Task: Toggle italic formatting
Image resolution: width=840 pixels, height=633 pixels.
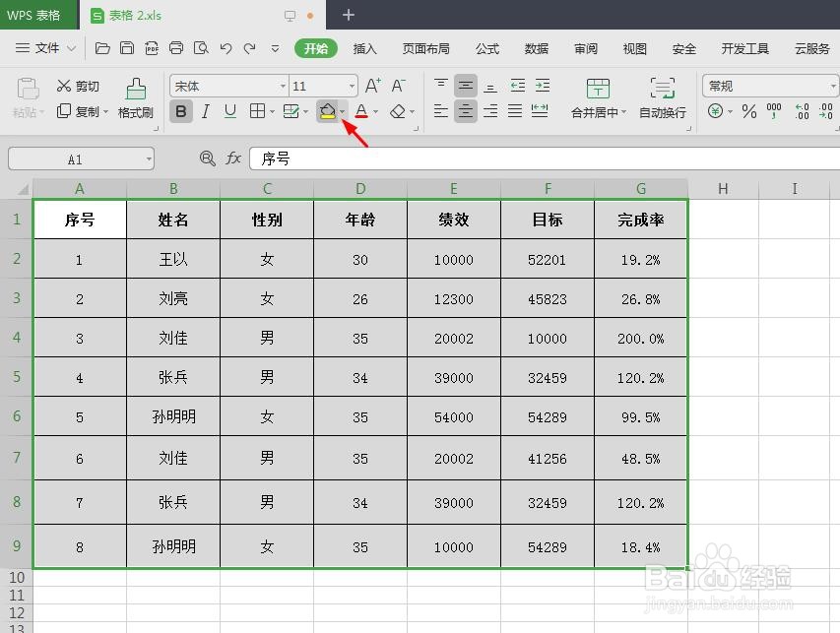Action: coord(205,111)
